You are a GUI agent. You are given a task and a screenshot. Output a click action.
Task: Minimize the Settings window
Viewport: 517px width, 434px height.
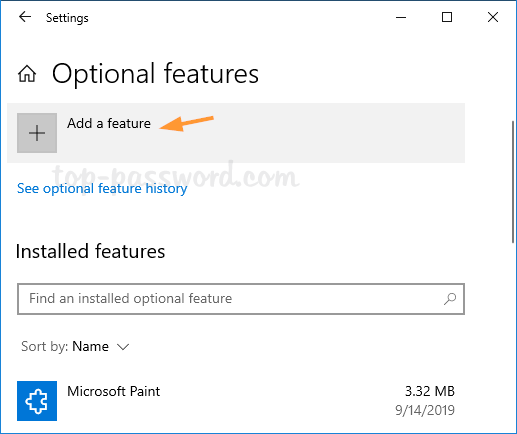point(401,17)
